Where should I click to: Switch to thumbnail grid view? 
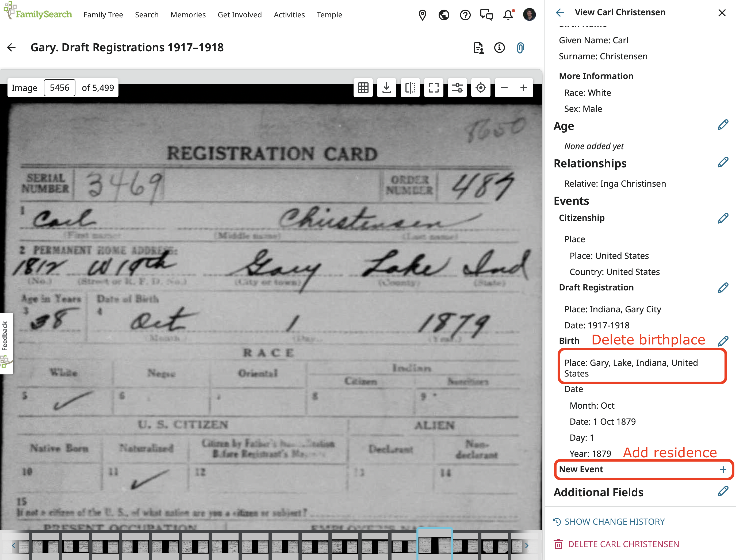click(x=363, y=88)
